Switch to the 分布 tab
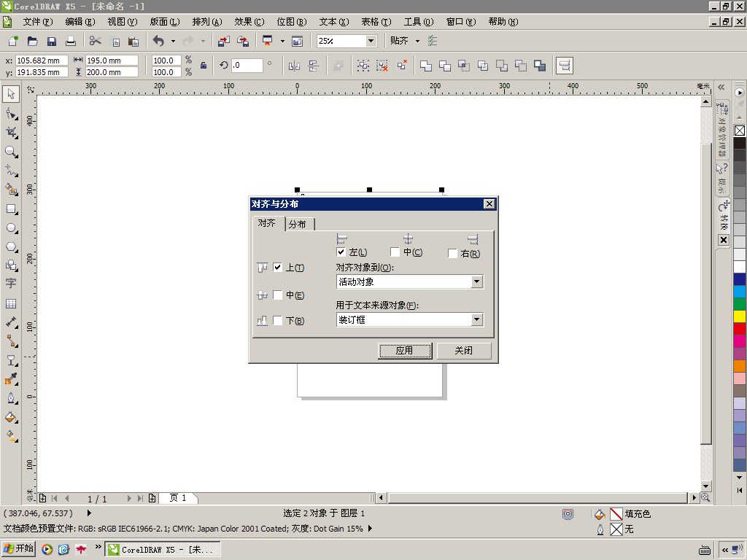Screen dimensions: 747x560 coord(299,224)
